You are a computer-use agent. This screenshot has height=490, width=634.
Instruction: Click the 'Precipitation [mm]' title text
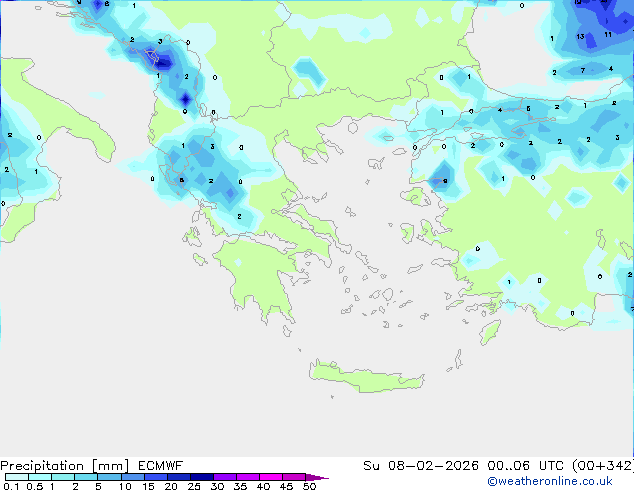coord(64,466)
